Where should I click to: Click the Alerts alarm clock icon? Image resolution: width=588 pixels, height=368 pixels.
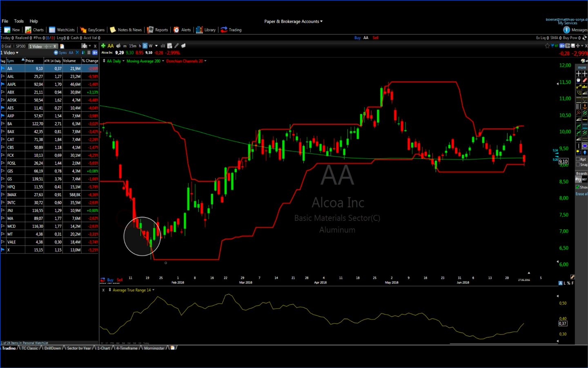tap(176, 30)
